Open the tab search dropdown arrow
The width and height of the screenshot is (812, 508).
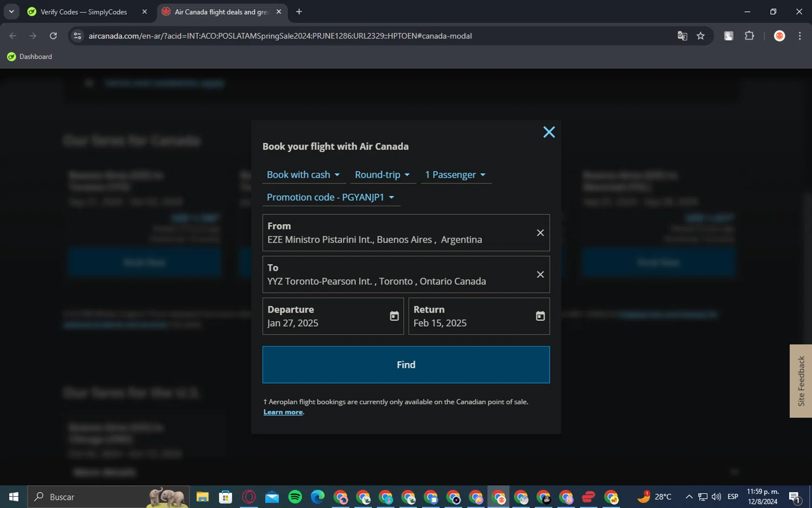(x=11, y=12)
